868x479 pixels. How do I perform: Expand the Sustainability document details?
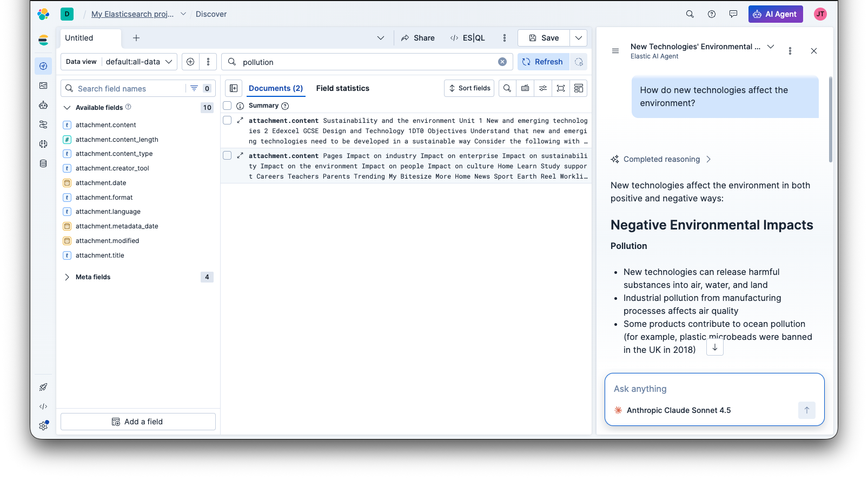tap(240, 120)
